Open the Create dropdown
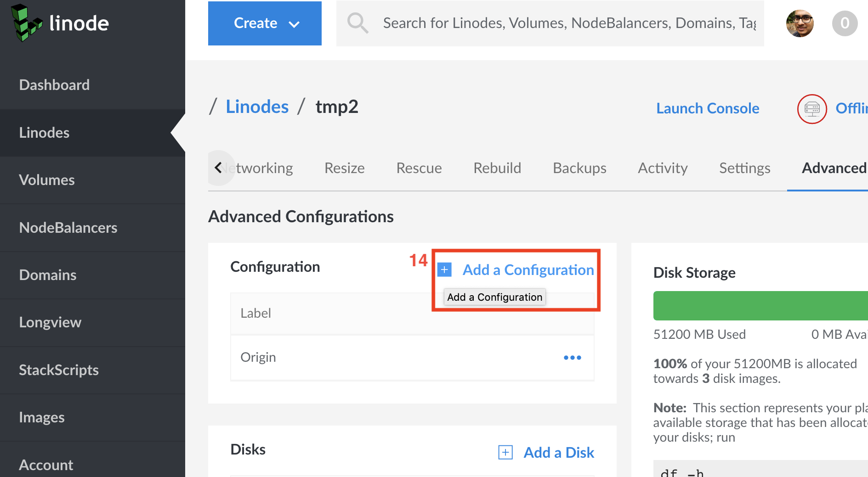This screenshot has height=477, width=868. 265,23
